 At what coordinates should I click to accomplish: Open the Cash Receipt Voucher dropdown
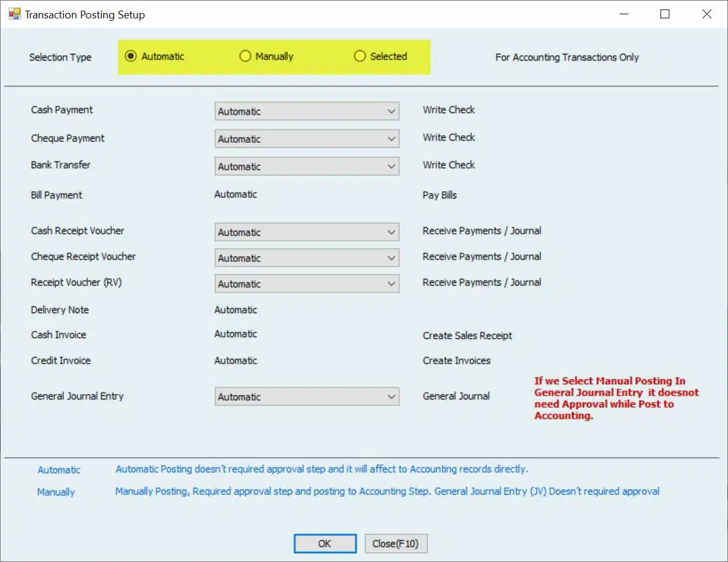pos(307,232)
